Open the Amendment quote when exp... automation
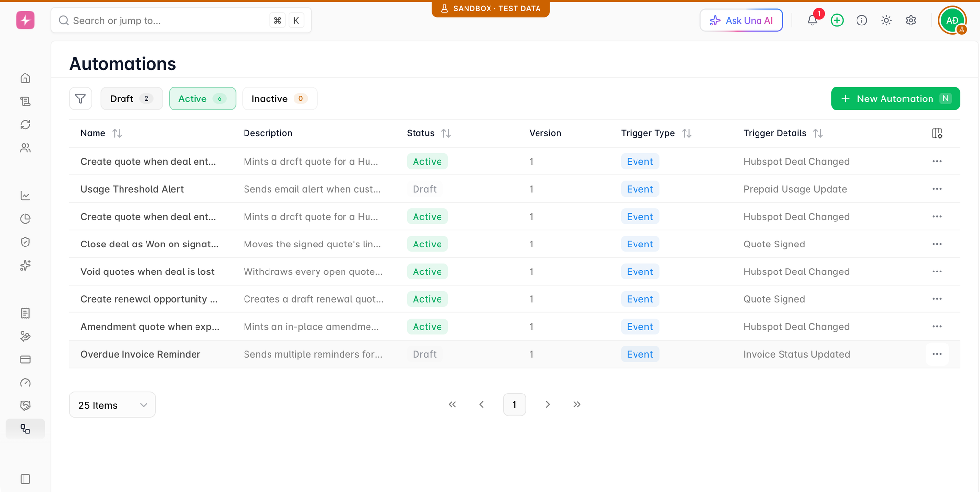The height and width of the screenshot is (492, 980). [x=150, y=327]
